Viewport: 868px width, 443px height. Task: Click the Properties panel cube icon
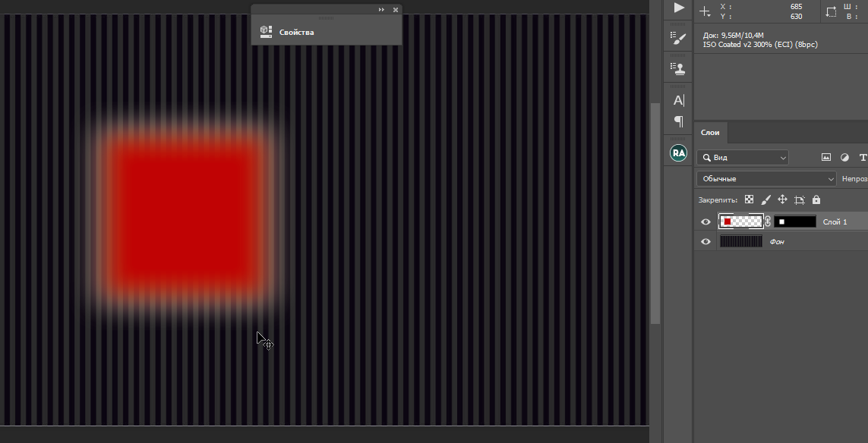click(266, 32)
